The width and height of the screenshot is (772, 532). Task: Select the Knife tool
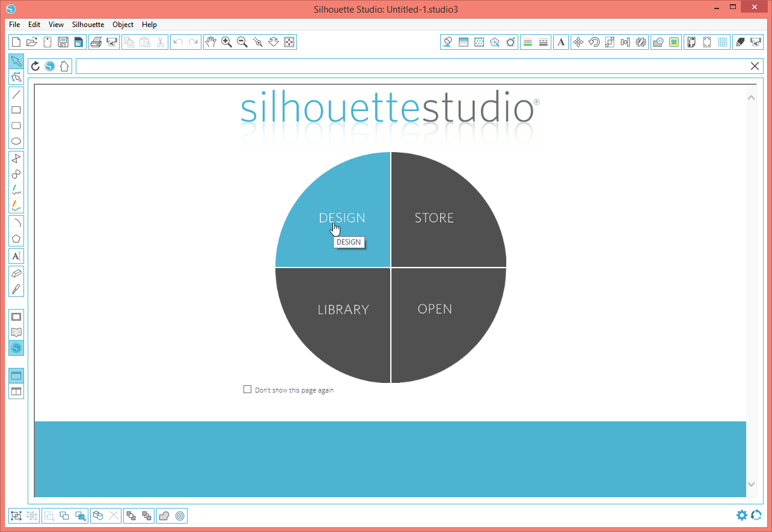[x=16, y=289]
